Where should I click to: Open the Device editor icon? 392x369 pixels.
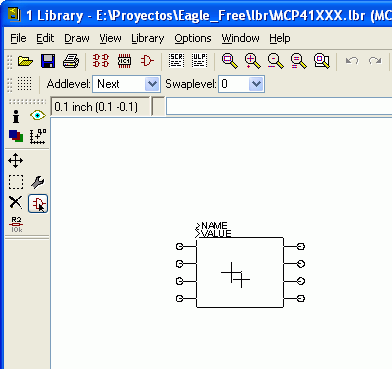coord(101,61)
